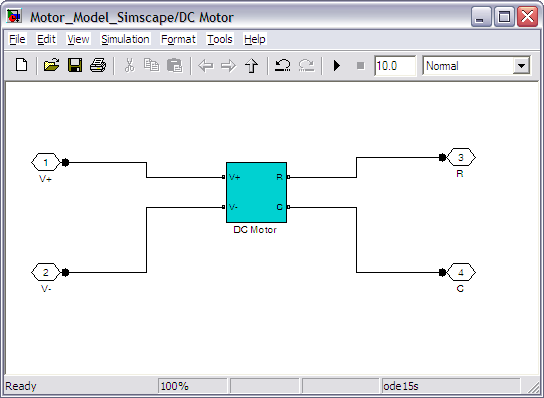Click the R label under port 3
The height and width of the screenshot is (398, 544).
(x=460, y=173)
